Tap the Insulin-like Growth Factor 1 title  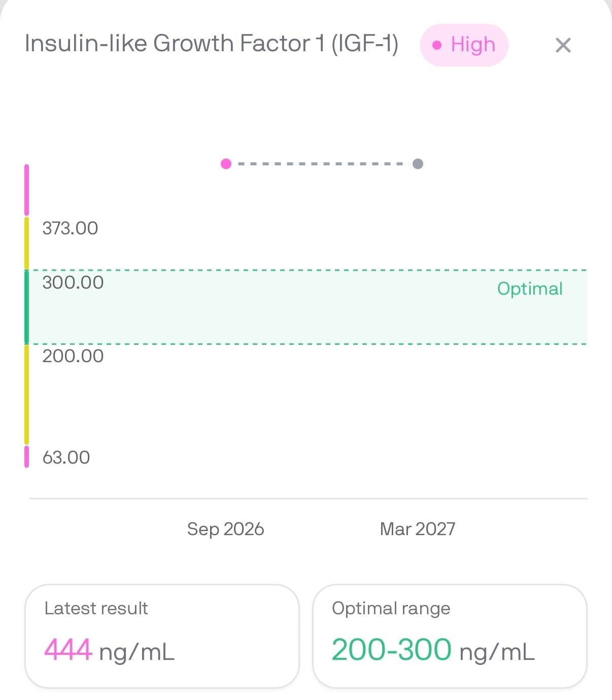tap(212, 44)
